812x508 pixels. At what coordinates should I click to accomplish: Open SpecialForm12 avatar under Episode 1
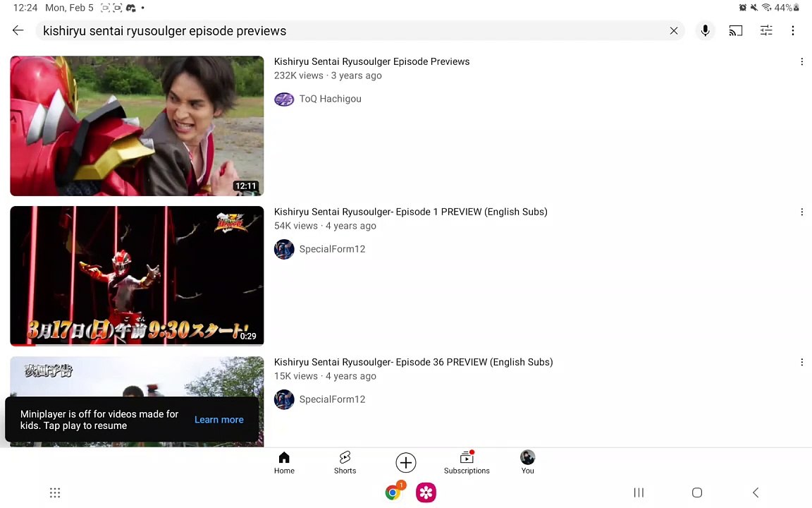(x=284, y=249)
